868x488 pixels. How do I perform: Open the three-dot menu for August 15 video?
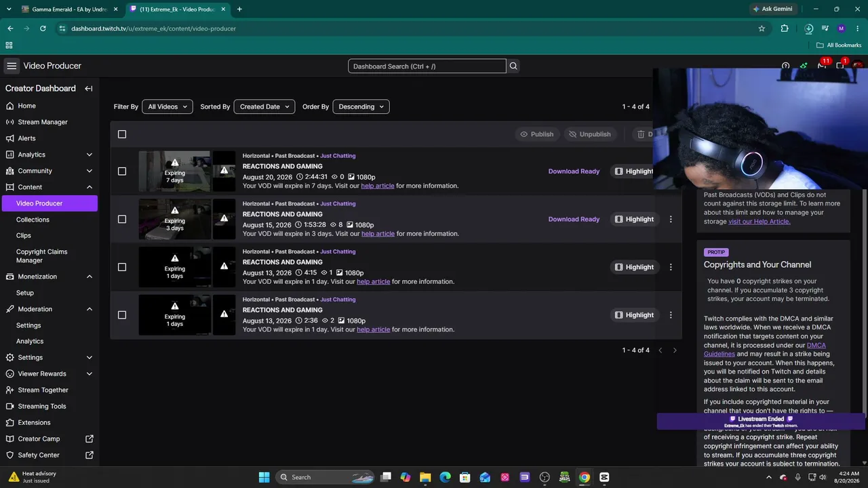671,219
